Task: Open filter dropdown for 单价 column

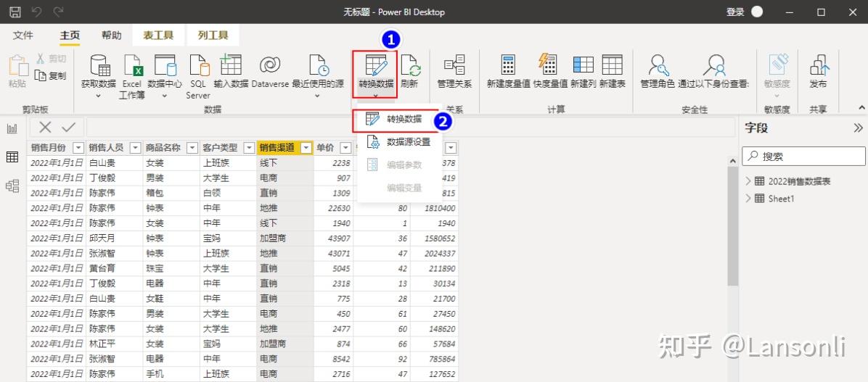Action: pyautogui.click(x=345, y=148)
